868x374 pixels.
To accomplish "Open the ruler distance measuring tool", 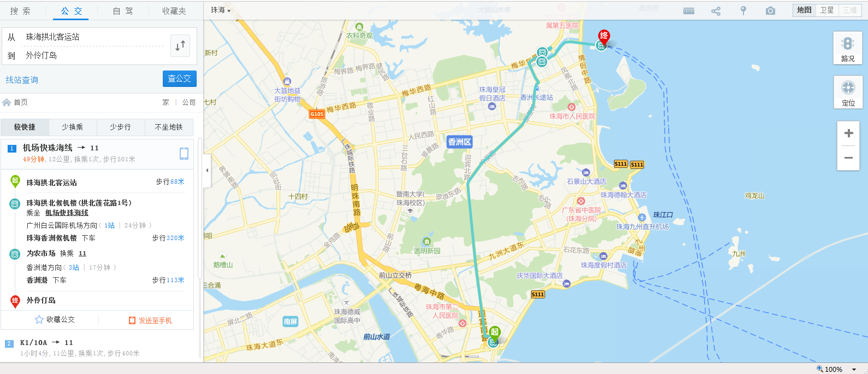I will coord(689,11).
